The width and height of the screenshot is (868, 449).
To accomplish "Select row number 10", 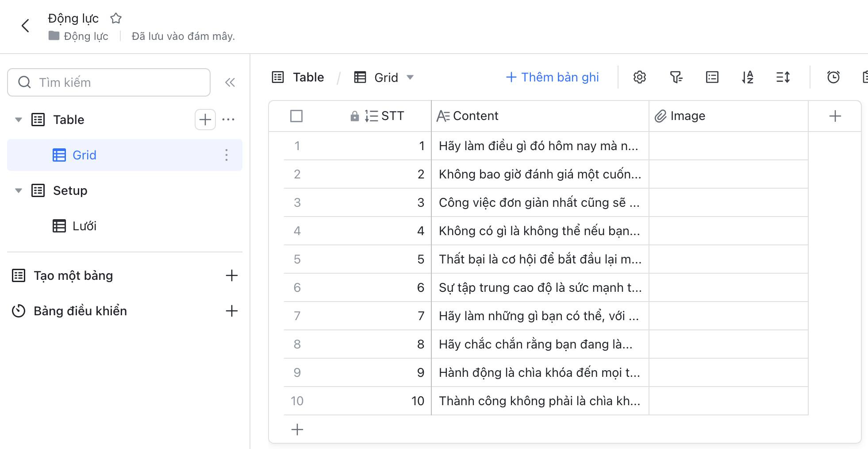I will 297,401.
